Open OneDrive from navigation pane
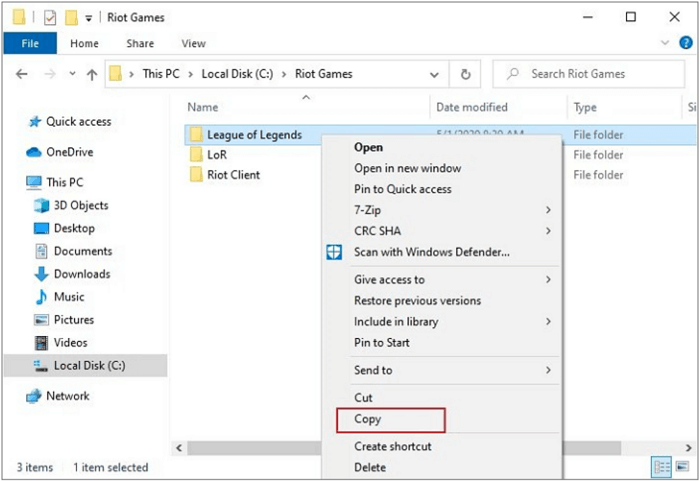The image size is (700, 481). click(x=69, y=152)
